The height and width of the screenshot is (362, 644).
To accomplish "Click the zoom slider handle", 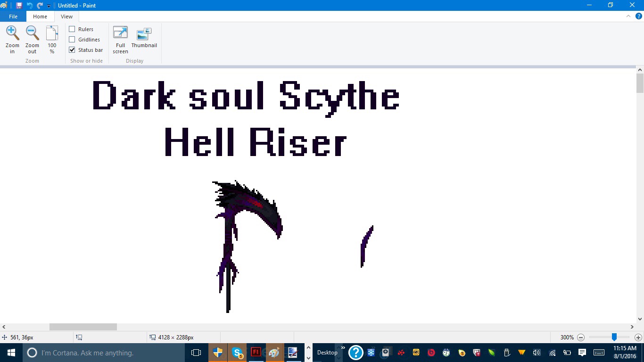I will click(x=614, y=337).
